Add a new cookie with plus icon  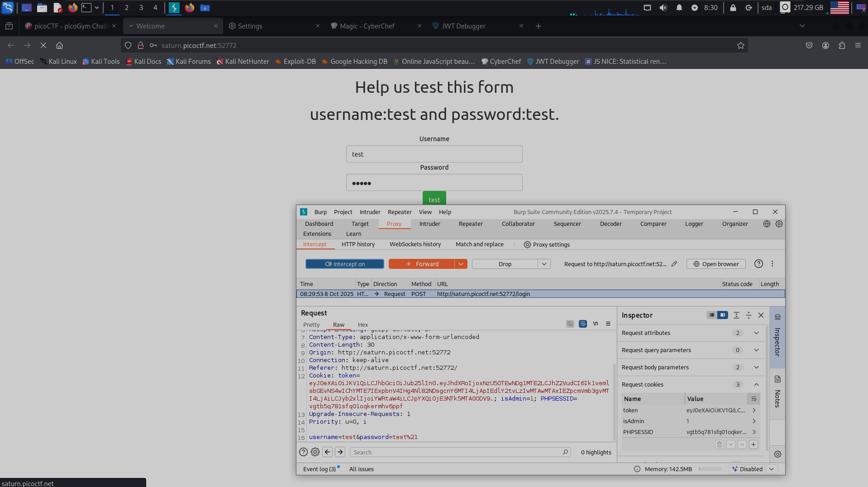pyautogui.click(x=754, y=444)
